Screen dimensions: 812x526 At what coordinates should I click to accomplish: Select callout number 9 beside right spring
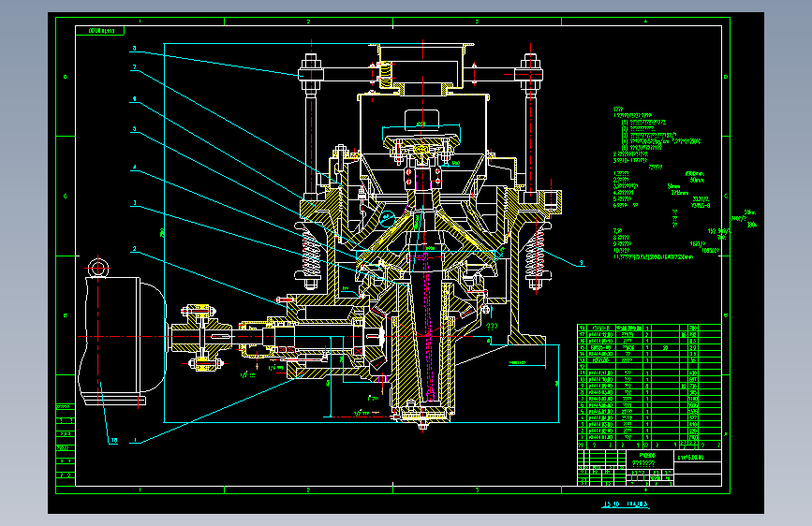[x=581, y=263]
